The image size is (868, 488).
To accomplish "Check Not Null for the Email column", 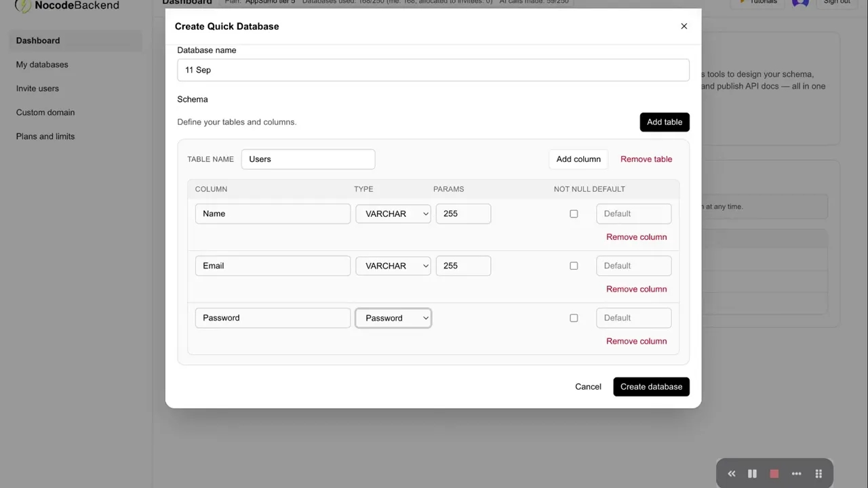I will point(574,266).
